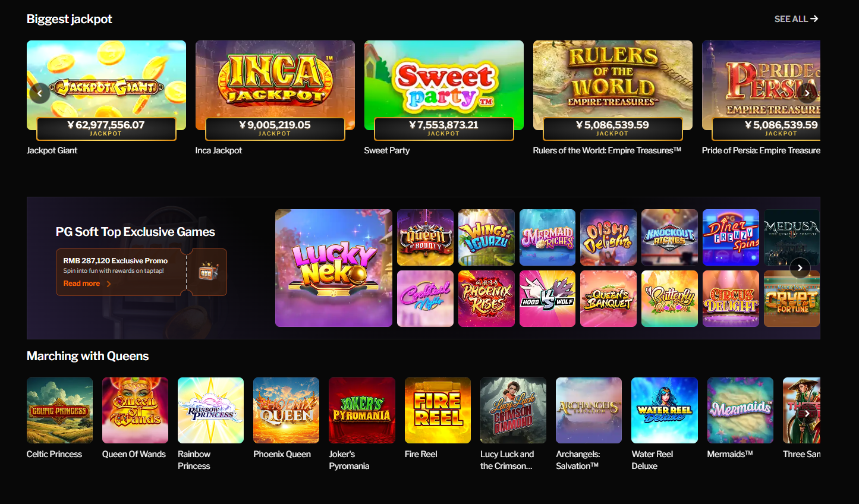
Task: Select Mermaid Riches game icon
Action: click(x=548, y=237)
